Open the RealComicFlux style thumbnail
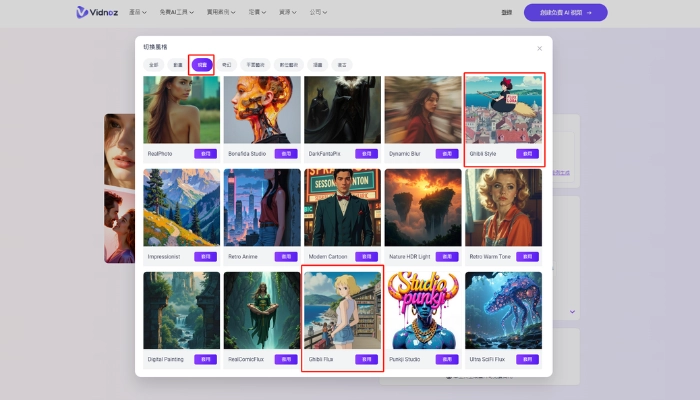Viewport: 700px width, 400px height. click(x=262, y=310)
